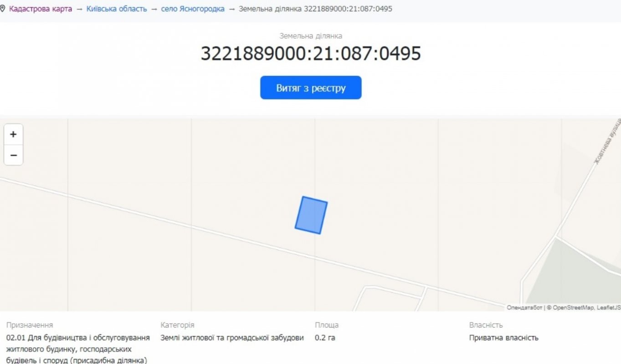
Task: Select the blue land parcel polygon
Action: coord(311,215)
